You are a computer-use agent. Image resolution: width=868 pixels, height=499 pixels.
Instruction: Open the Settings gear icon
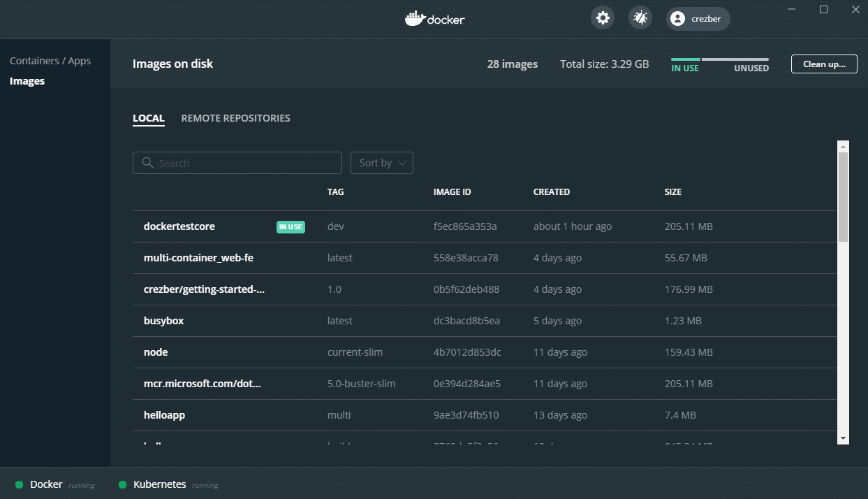pyautogui.click(x=603, y=18)
